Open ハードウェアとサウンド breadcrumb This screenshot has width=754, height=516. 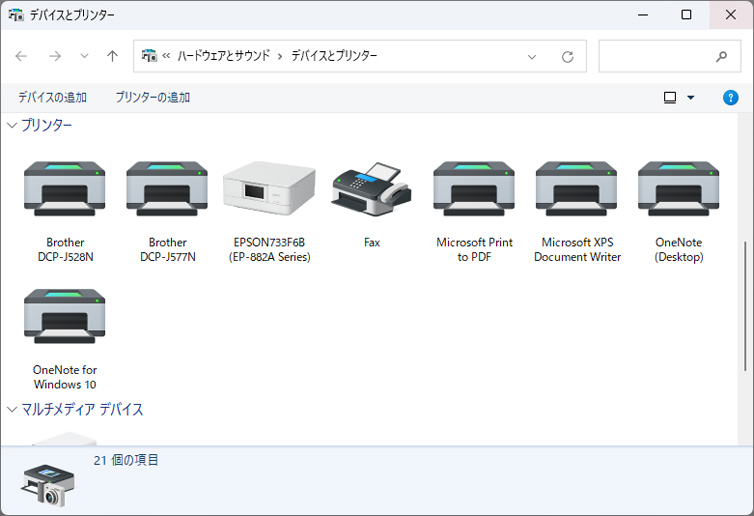tap(224, 56)
